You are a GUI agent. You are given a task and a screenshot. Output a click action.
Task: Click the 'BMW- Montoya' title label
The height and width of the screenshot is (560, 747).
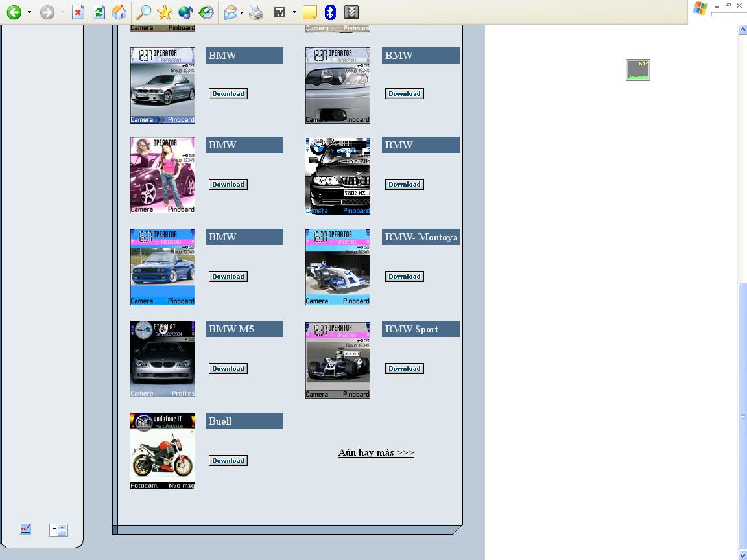point(421,237)
